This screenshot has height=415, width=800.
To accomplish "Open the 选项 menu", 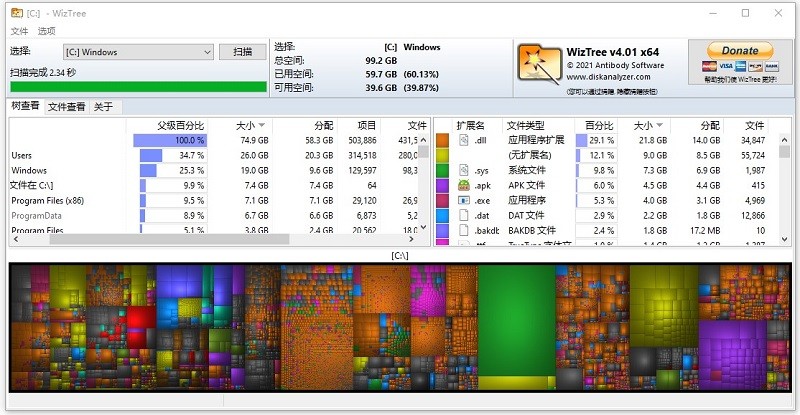I will pos(46,31).
